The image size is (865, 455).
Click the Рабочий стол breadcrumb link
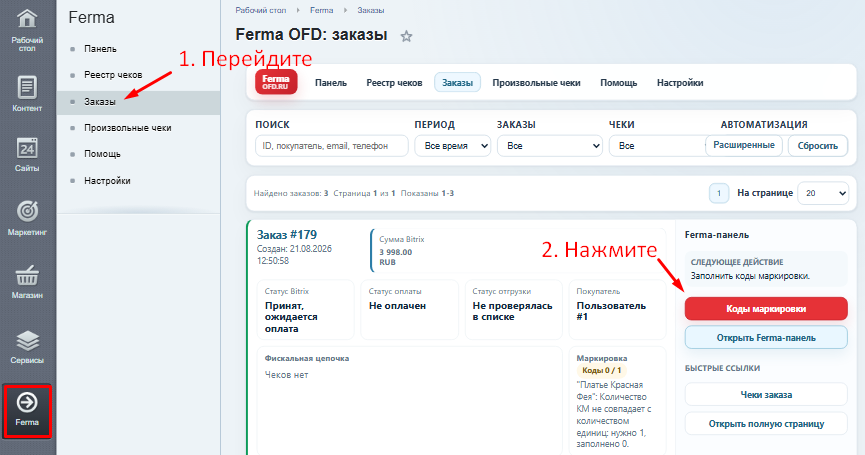[x=260, y=10]
